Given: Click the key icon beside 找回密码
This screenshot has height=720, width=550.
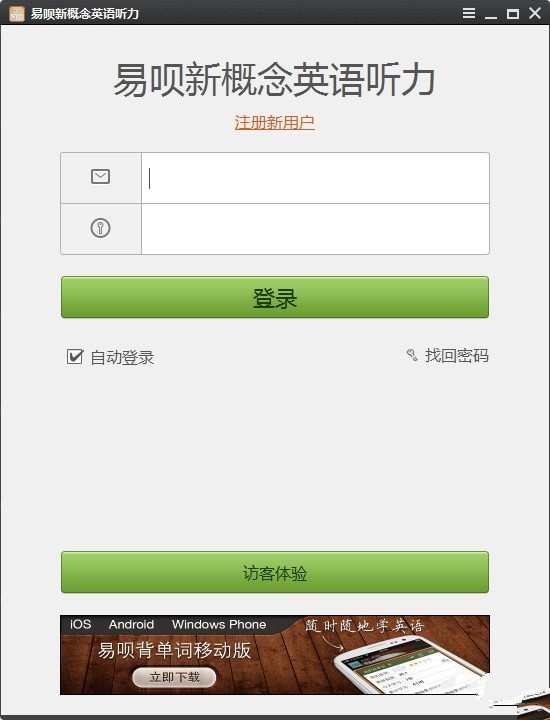Looking at the screenshot, I should pos(412,355).
